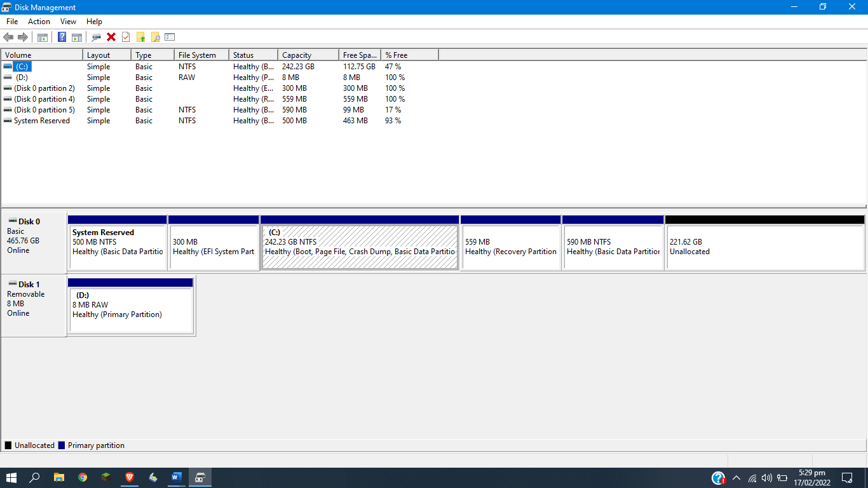Click the 242.23 GB capacity cell
The image size is (868, 488).
coord(298,67)
